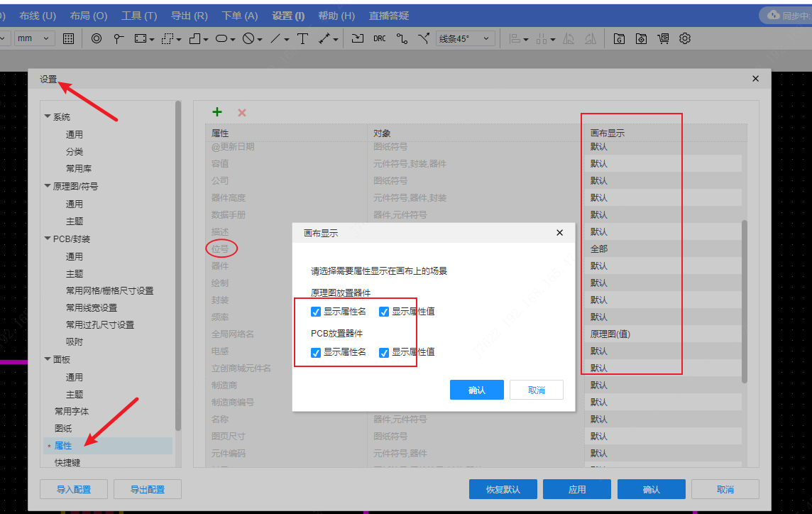Open the 导出 (R) menu
Screen dimensions: 812x514
coord(189,16)
